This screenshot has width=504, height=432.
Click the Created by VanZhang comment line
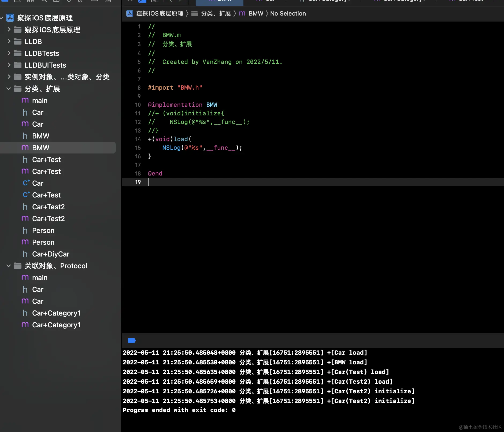point(215,62)
